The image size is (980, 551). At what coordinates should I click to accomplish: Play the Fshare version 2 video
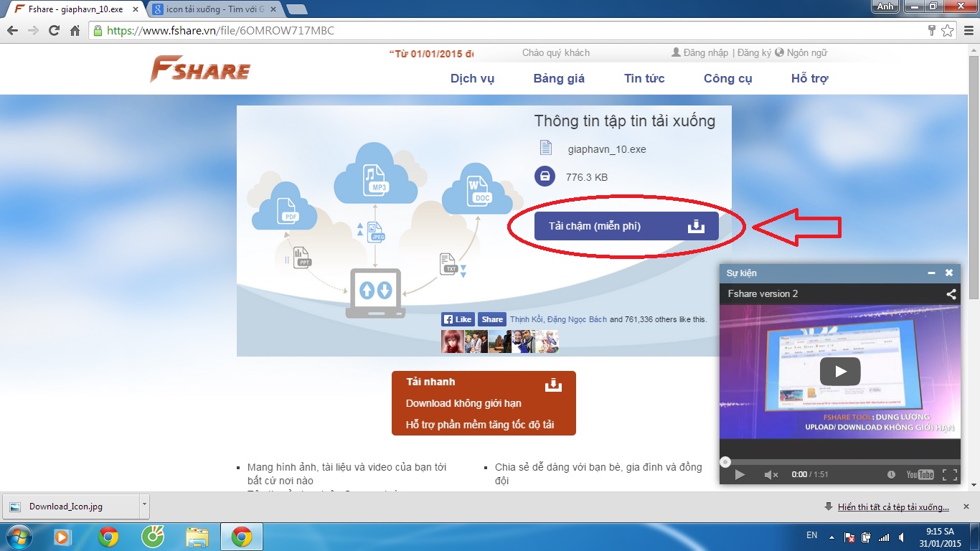point(840,371)
